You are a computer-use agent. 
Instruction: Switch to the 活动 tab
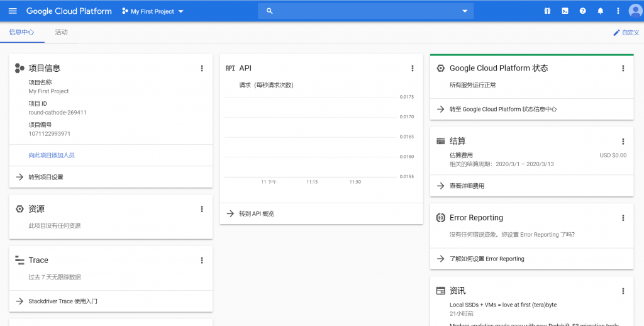[x=61, y=32]
